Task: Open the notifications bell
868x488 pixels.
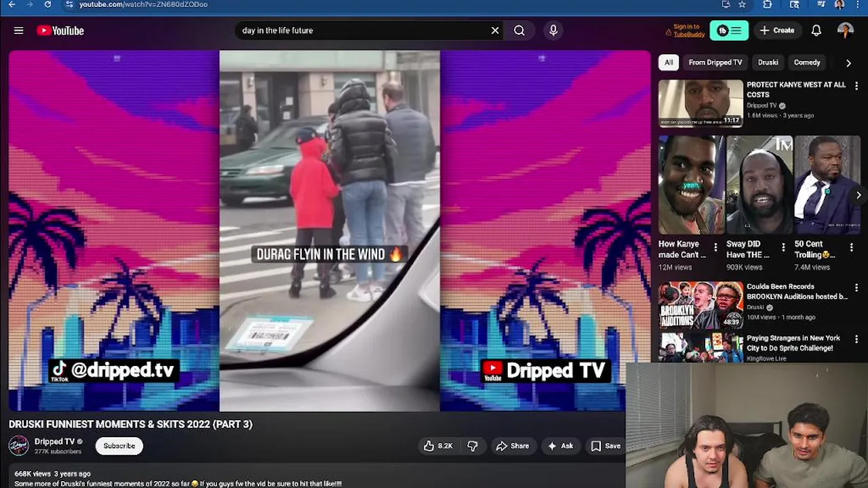Action: 816,30
